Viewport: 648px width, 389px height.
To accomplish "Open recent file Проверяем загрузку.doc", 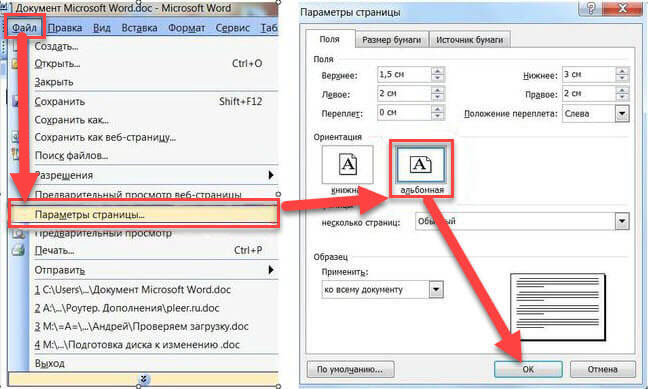I will pos(141,326).
